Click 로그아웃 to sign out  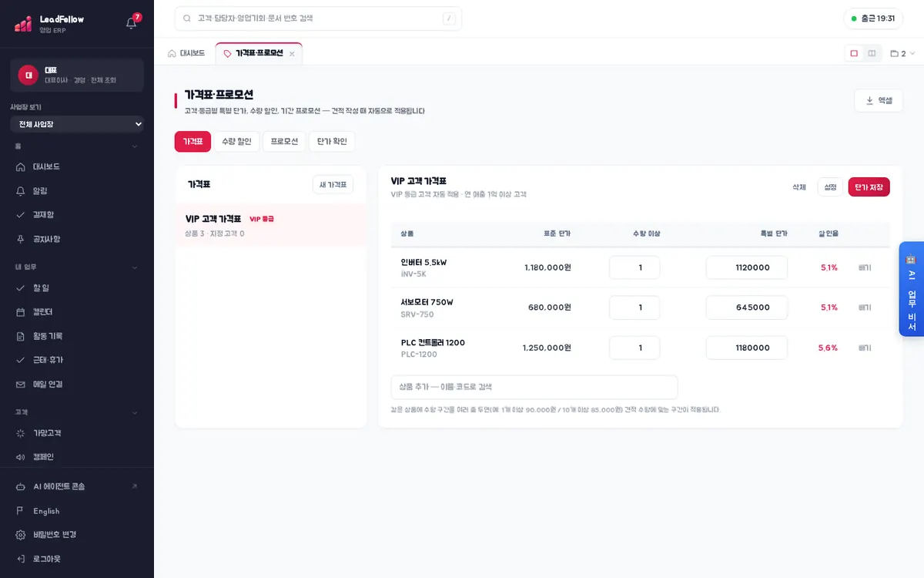[x=77, y=559]
